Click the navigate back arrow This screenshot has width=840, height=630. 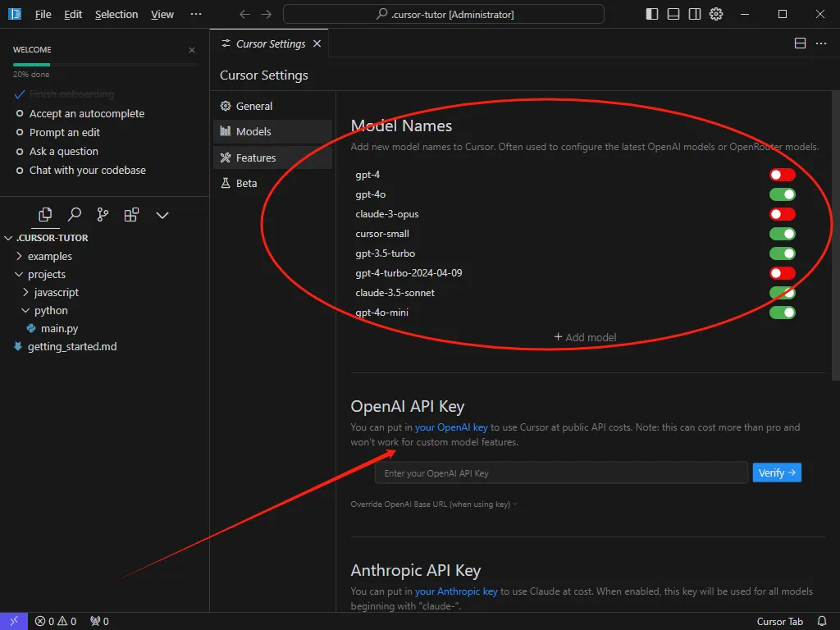(244, 14)
